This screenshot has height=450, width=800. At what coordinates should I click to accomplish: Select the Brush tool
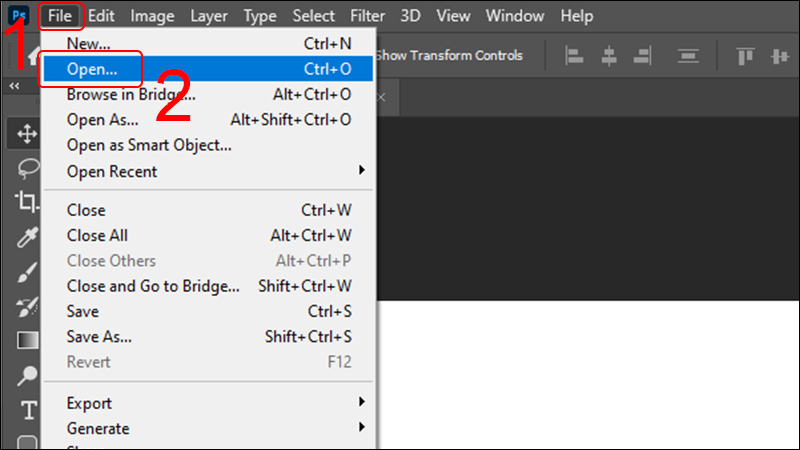coord(27,272)
